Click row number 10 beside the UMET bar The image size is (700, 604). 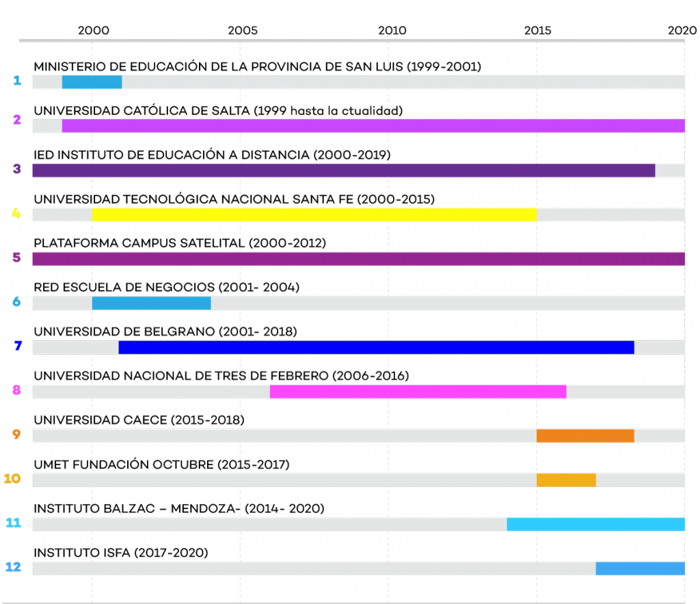(12, 479)
